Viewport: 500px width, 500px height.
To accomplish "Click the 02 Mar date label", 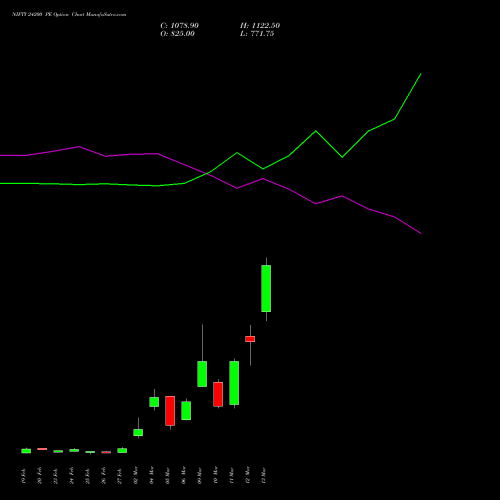I will click(x=136, y=475).
